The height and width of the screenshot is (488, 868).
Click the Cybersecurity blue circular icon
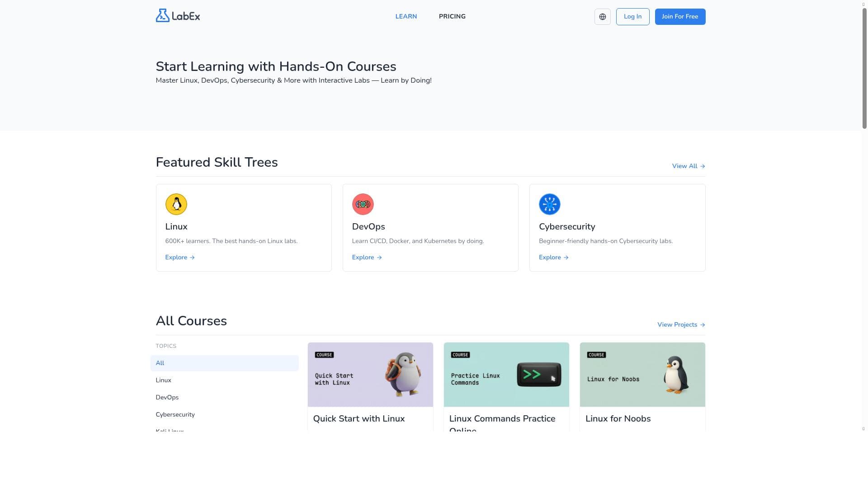(x=549, y=204)
